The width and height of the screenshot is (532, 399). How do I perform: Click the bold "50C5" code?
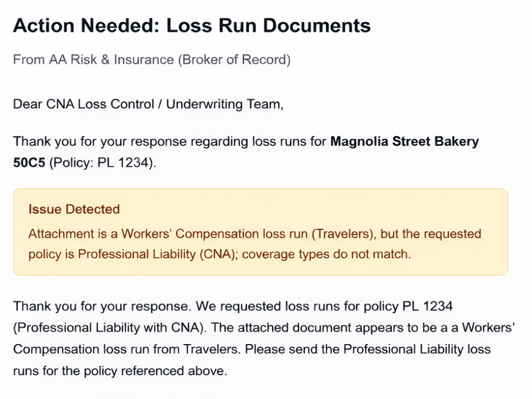(x=29, y=165)
